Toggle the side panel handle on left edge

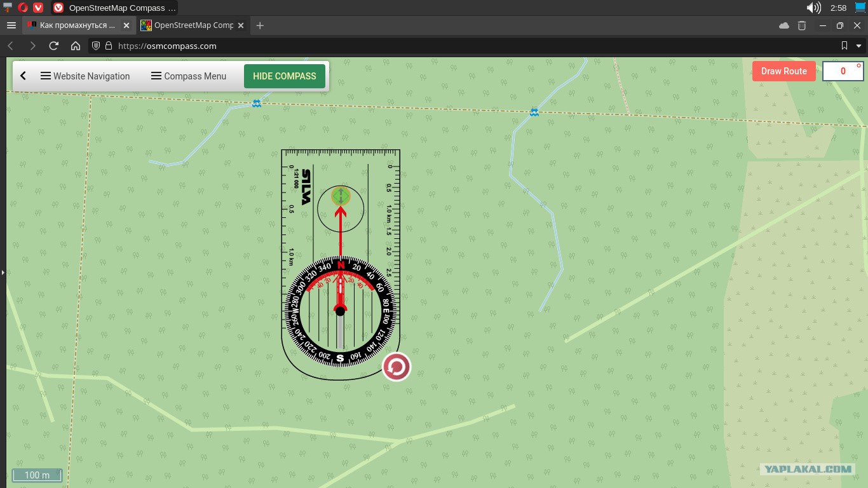(3, 273)
